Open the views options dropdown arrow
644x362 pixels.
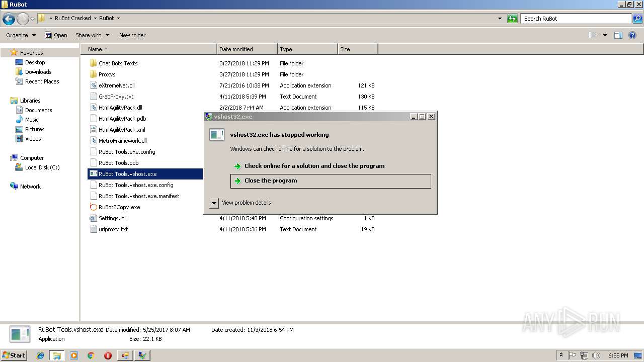(x=605, y=35)
